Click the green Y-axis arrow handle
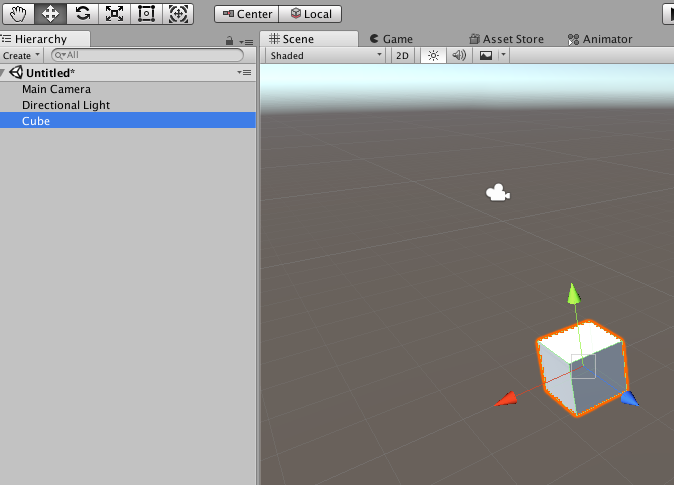This screenshot has width=674, height=485. click(574, 294)
